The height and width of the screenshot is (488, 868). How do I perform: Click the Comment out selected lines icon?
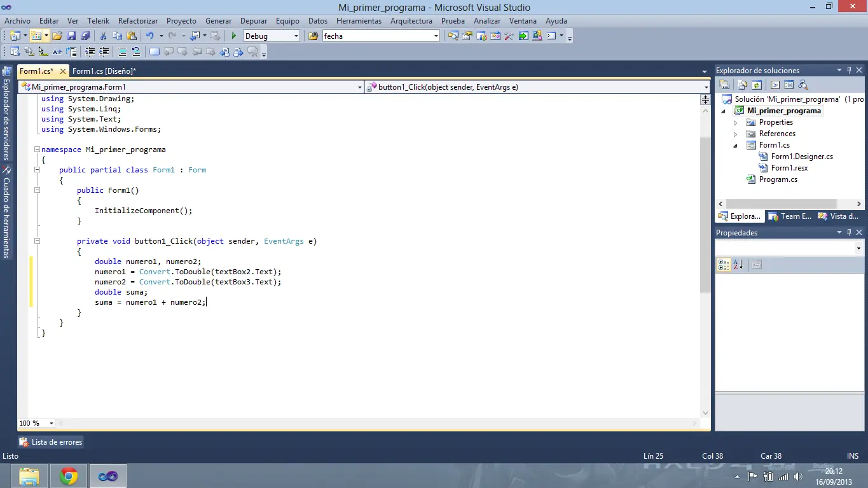click(121, 52)
